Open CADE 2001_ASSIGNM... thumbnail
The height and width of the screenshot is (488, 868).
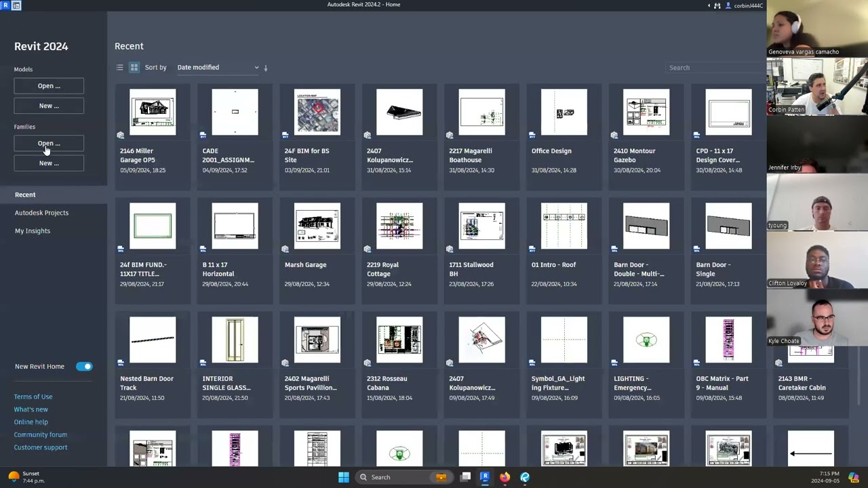coord(235,112)
